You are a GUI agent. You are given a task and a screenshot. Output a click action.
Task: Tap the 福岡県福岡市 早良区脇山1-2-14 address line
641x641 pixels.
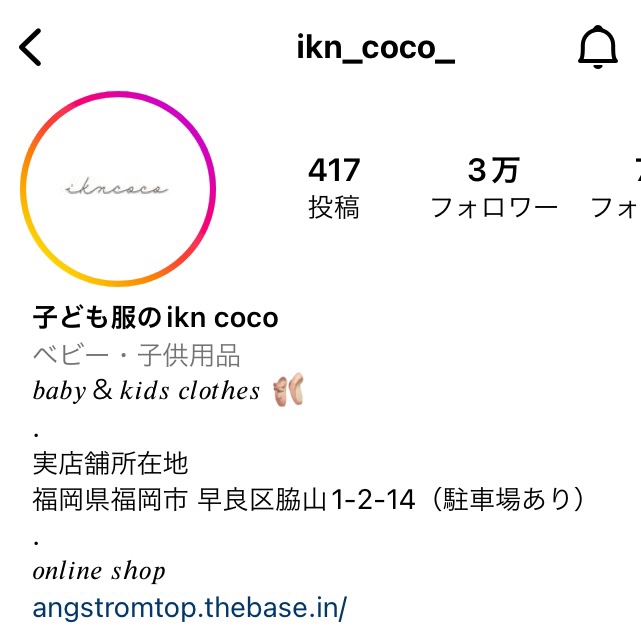click(x=224, y=500)
